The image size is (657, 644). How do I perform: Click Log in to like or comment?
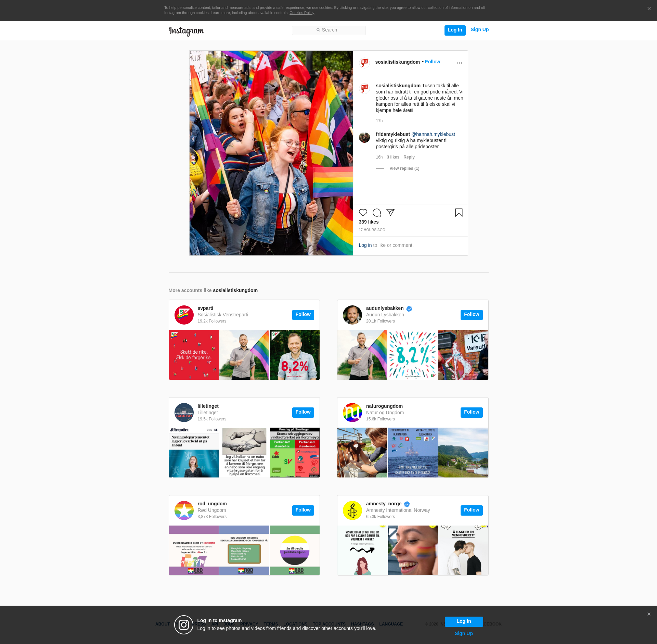point(365,245)
